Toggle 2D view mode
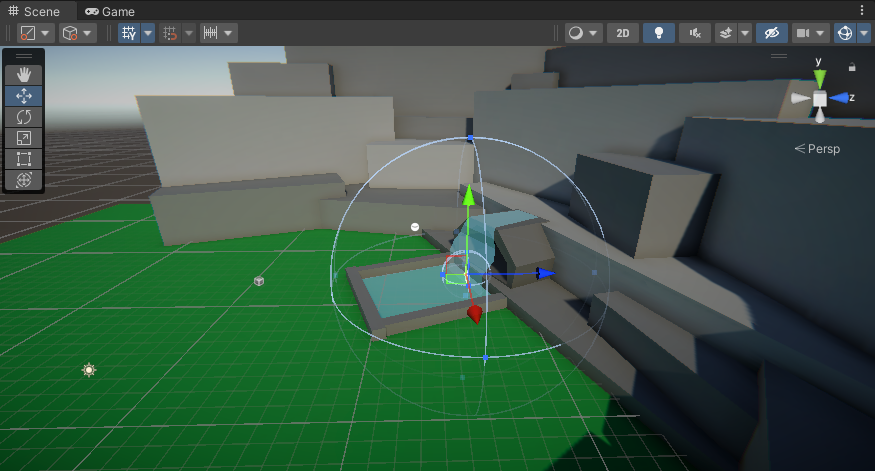Image resolution: width=875 pixels, height=471 pixels. [x=623, y=33]
